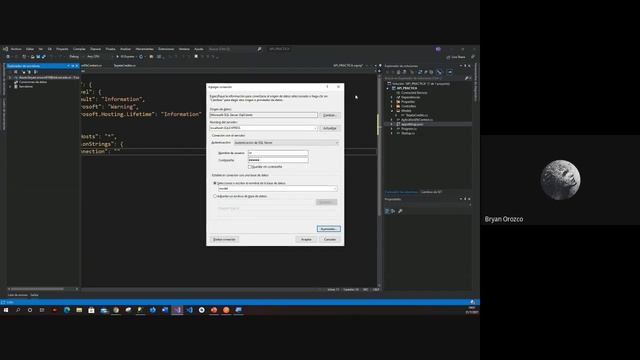The image size is (640, 360).
Task: Click Cancelar in the connection dialog
Action: [x=330, y=239]
